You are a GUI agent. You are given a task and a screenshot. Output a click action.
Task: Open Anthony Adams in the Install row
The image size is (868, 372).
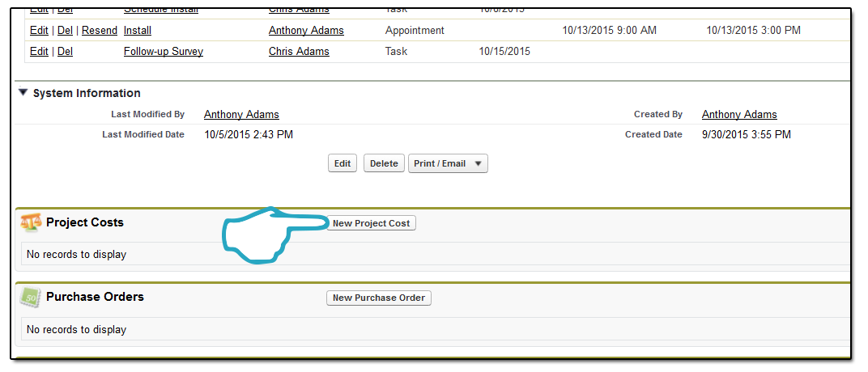click(x=306, y=31)
